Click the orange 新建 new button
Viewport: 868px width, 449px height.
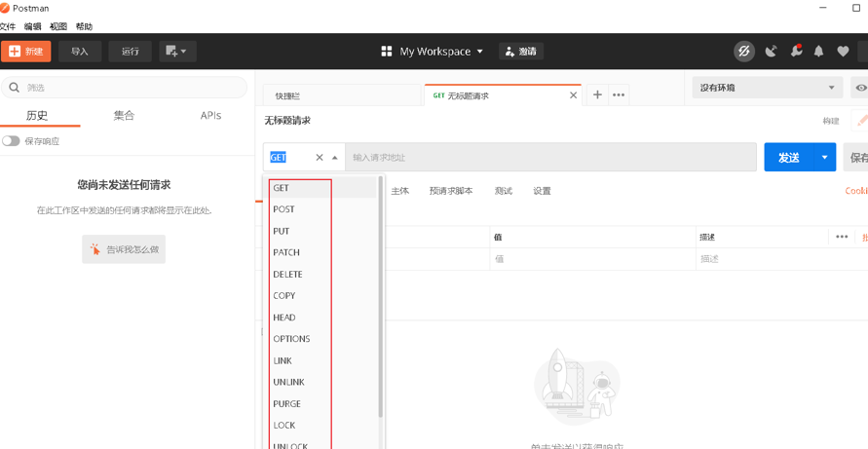[26, 52]
